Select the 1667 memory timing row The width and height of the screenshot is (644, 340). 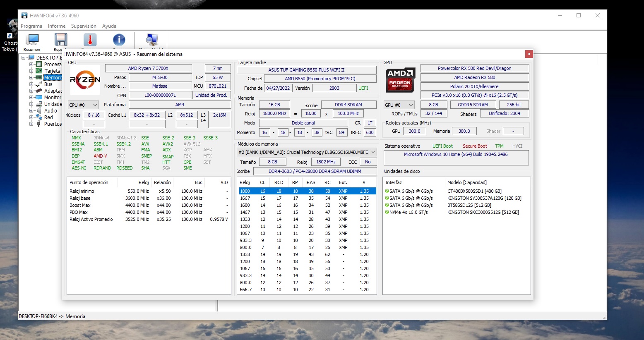308,198
